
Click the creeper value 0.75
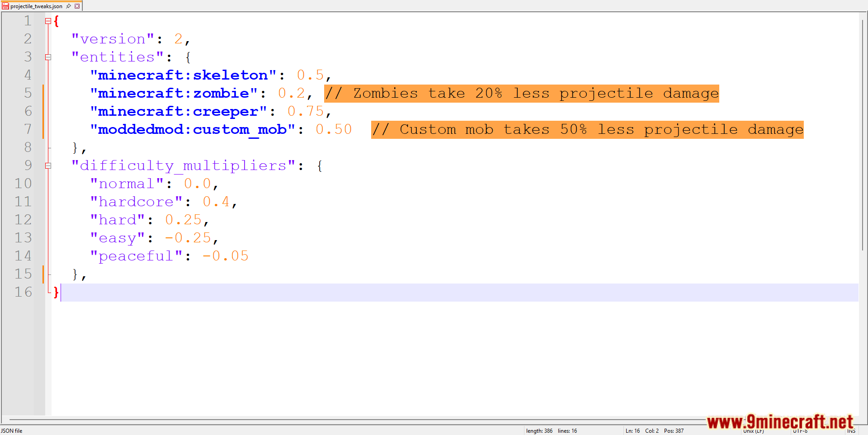[306, 111]
